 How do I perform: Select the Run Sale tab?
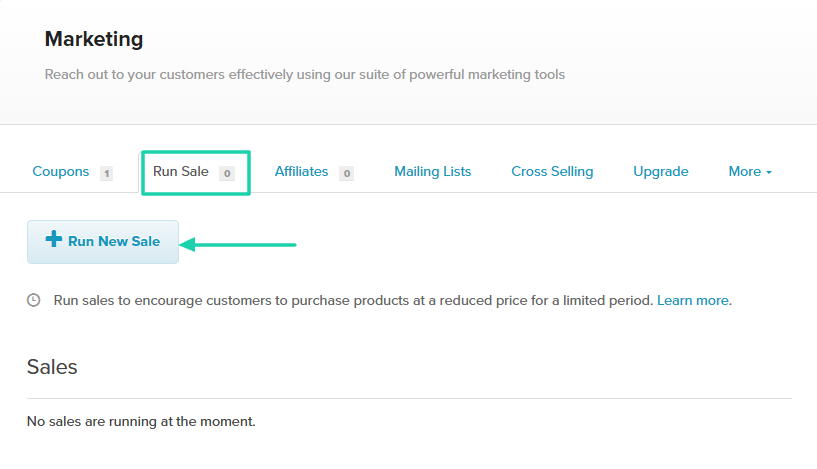181,171
